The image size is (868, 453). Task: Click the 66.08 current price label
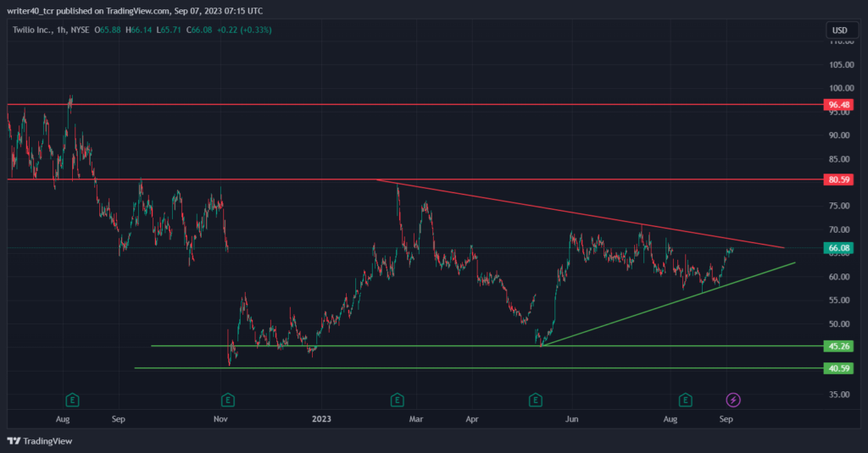tap(838, 248)
